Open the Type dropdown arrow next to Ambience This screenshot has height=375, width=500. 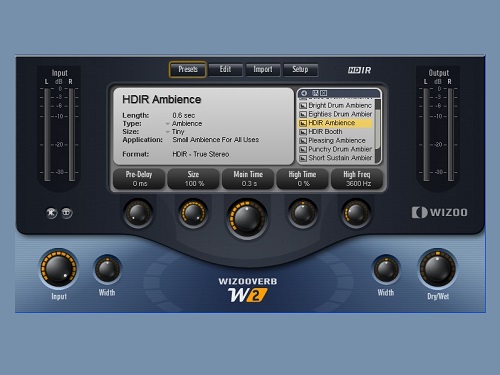(x=168, y=124)
